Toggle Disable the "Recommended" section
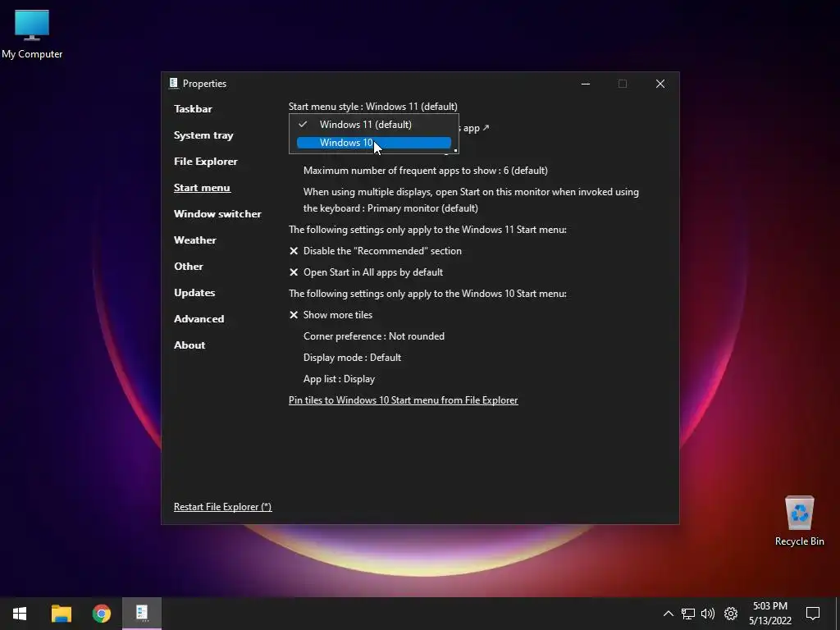The width and height of the screenshot is (840, 630). (x=376, y=251)
